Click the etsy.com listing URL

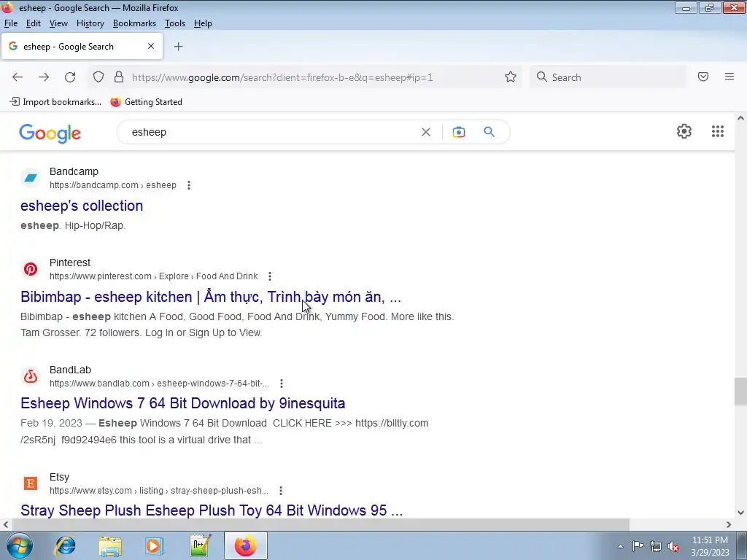point(158,491)
